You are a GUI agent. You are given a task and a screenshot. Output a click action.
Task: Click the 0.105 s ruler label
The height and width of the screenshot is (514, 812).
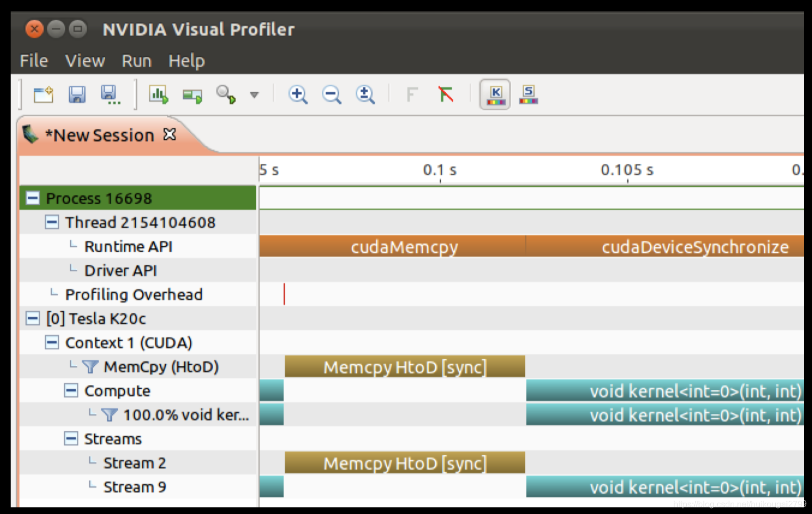[627, 170]
